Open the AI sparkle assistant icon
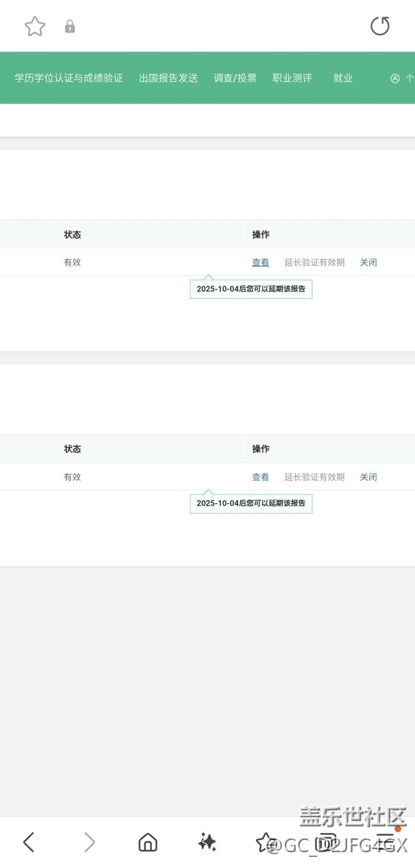The width and height of the screenshot is (415, 868). coord(207,842)
